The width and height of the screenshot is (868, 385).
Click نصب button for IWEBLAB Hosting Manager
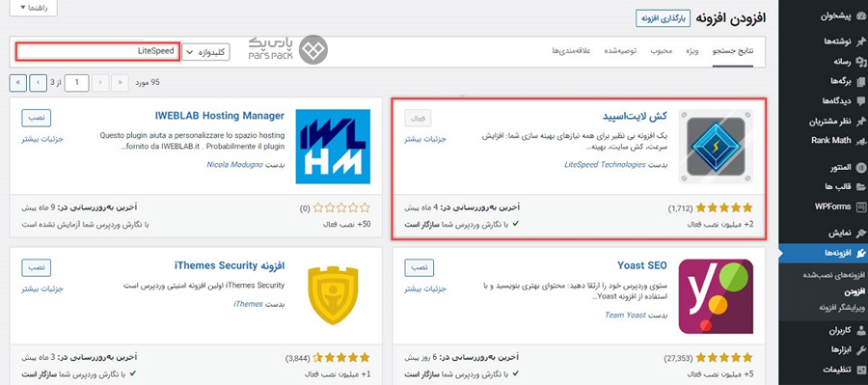36,118
